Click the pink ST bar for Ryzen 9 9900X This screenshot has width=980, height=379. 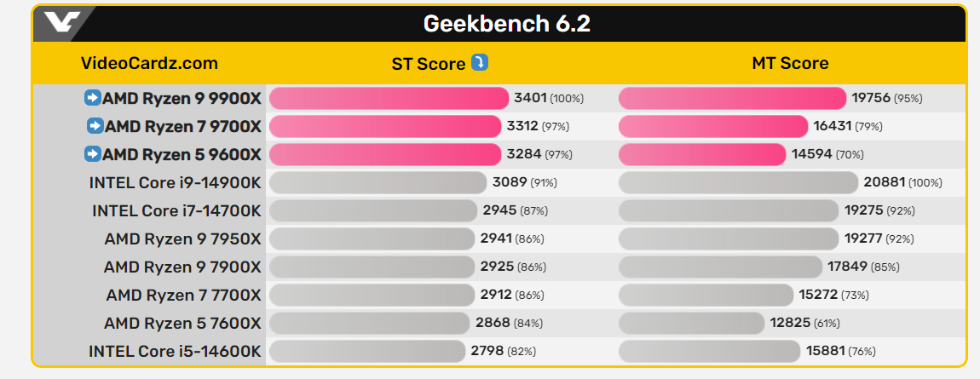tap(389, 98)
